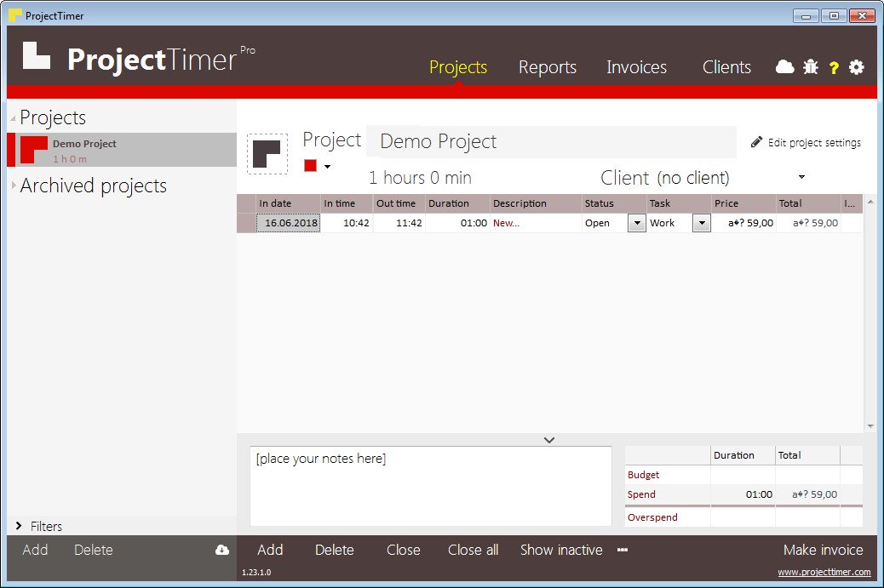Open help via yellow question mark

(x=834, y=68)
